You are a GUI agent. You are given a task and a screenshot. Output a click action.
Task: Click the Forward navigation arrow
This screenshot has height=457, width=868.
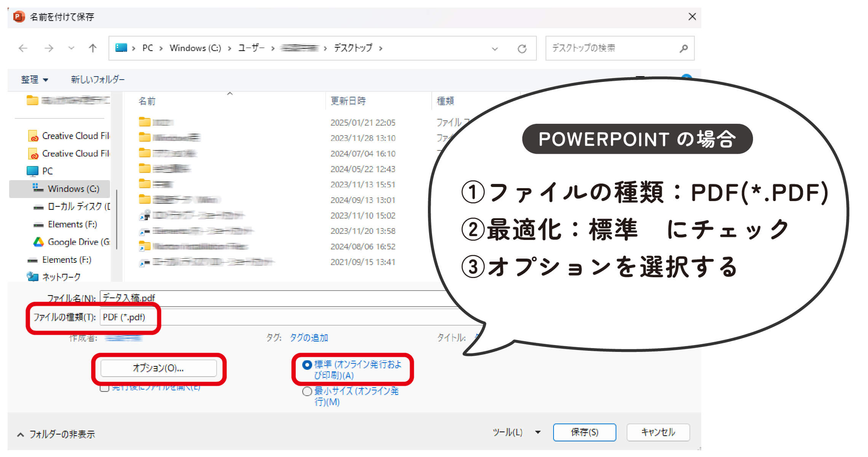[x=49, y=48]
